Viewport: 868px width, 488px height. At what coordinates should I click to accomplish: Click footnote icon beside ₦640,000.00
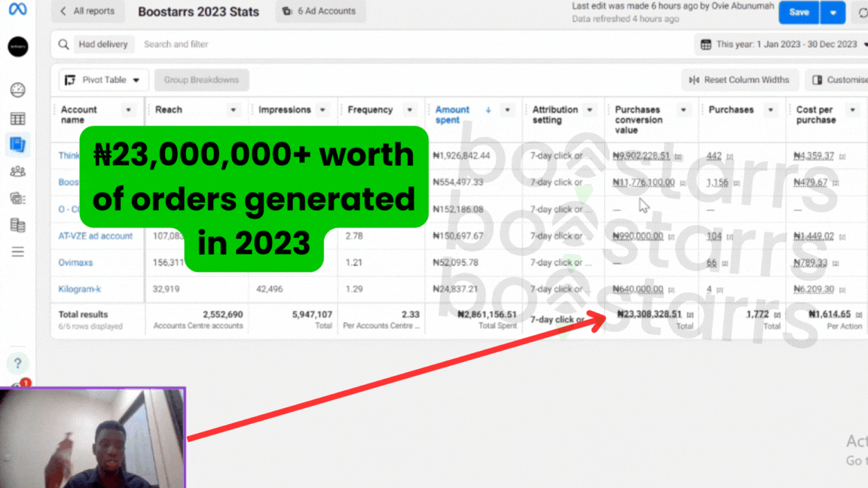click(671, 290)
